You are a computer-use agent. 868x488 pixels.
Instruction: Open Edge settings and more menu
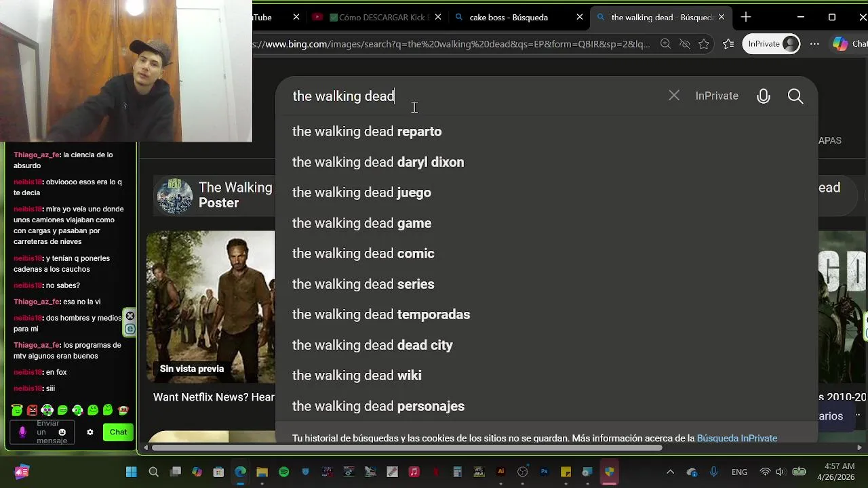click(815, 44)
